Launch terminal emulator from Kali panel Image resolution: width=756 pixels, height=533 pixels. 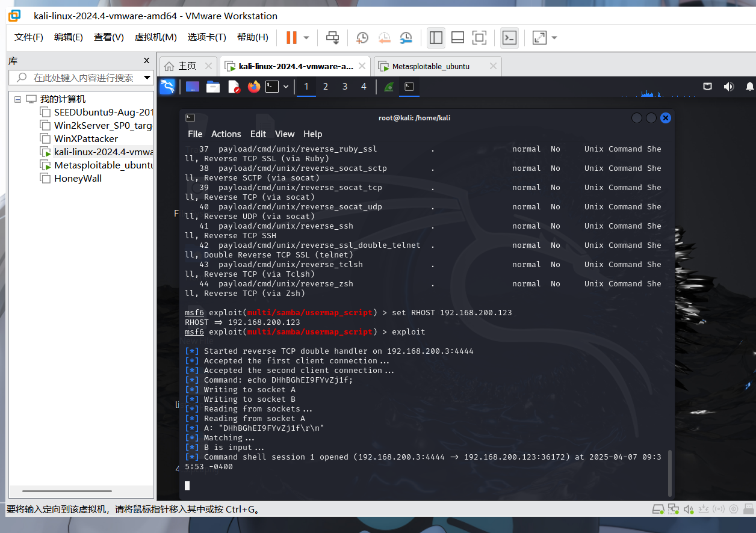click(x=273, y=87)
